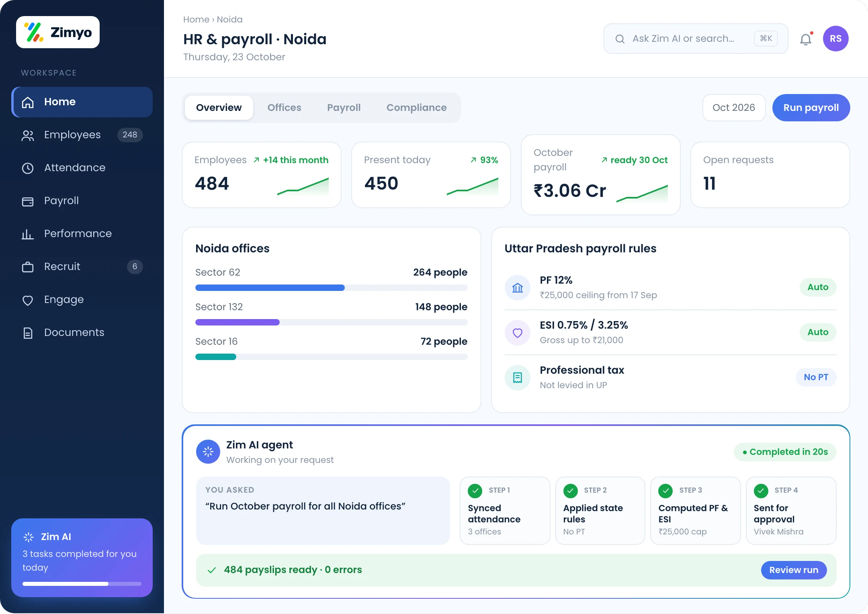The width and height of the screenshot is (868, 614).
Task: Click the Recruit briefcase icon
Action: point(28,267)
